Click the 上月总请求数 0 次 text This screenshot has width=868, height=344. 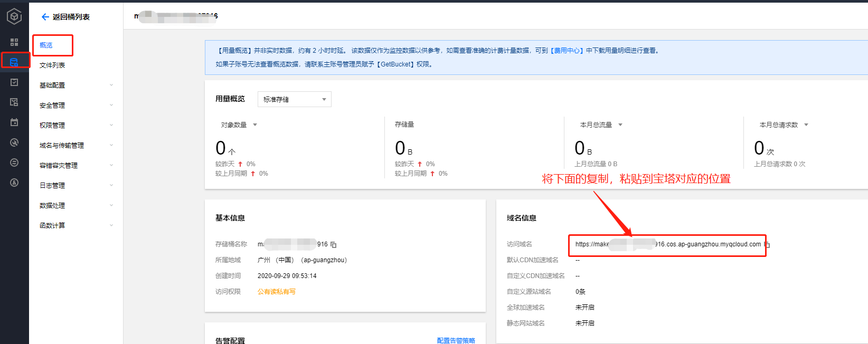click(x=780, y=164)
